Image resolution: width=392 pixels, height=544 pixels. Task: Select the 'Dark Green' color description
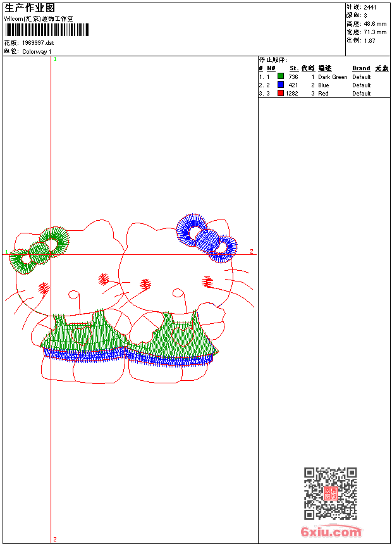point(333,77)
